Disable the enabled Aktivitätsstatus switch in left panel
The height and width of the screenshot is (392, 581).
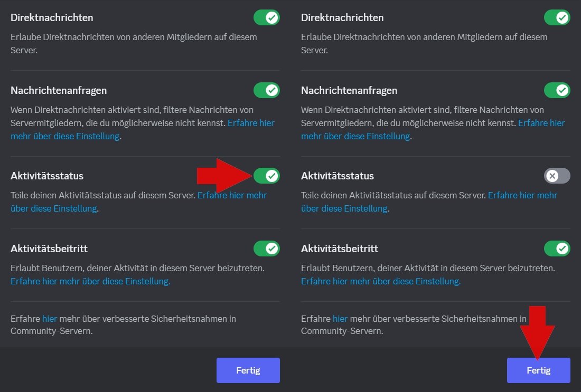click(x=266, y=176)
